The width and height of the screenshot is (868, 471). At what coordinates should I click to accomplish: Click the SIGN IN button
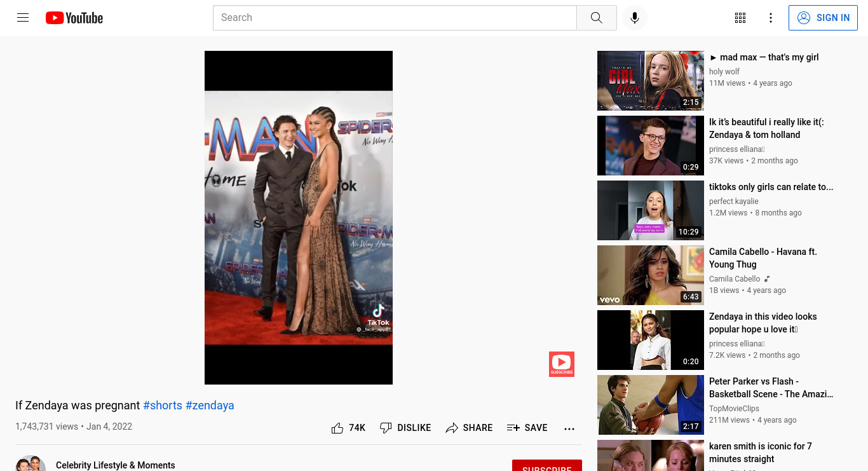tap(823, 18)
